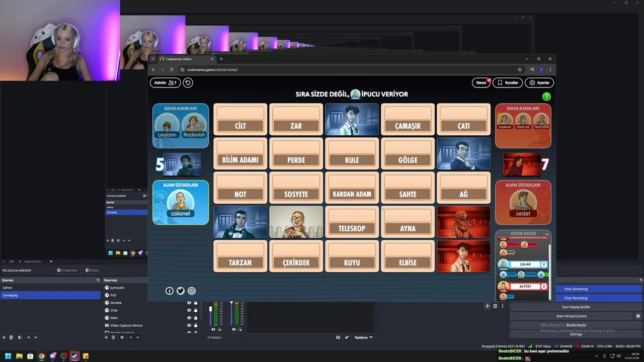This screenshot has height=362, width=644.
Task: Delete the selected source in OBS
Action: [114, 337]
